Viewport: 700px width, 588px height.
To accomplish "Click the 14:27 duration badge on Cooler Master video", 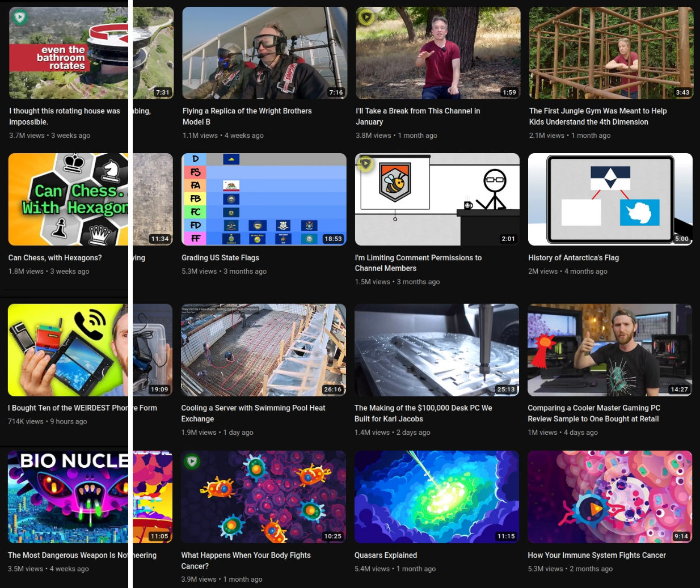I will pos(679,390).
